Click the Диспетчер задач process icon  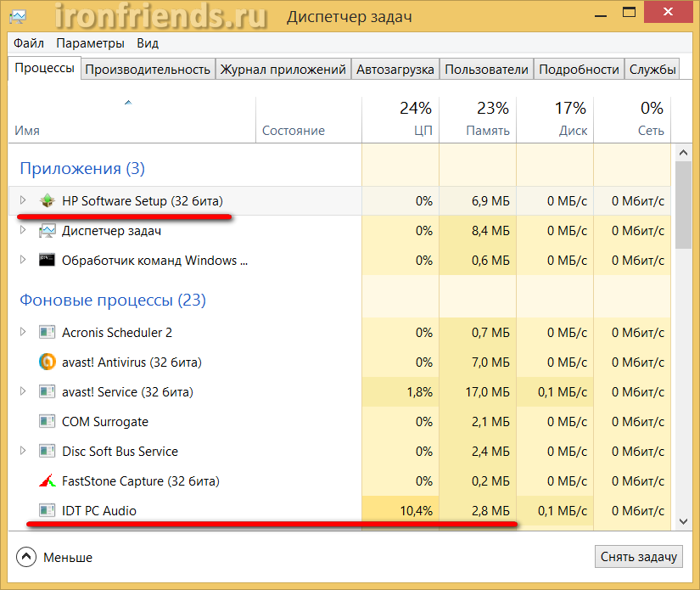point(48,231)
